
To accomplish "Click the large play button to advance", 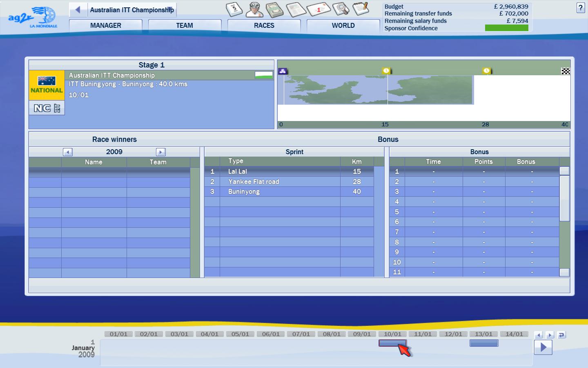I will (x=543, y=347).
